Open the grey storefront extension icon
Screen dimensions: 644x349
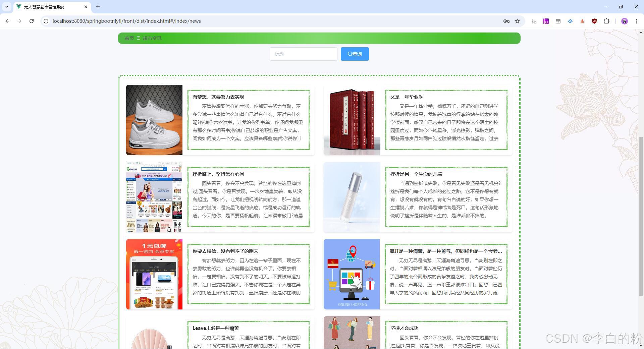pyautogui.click(x=558, y=21)
